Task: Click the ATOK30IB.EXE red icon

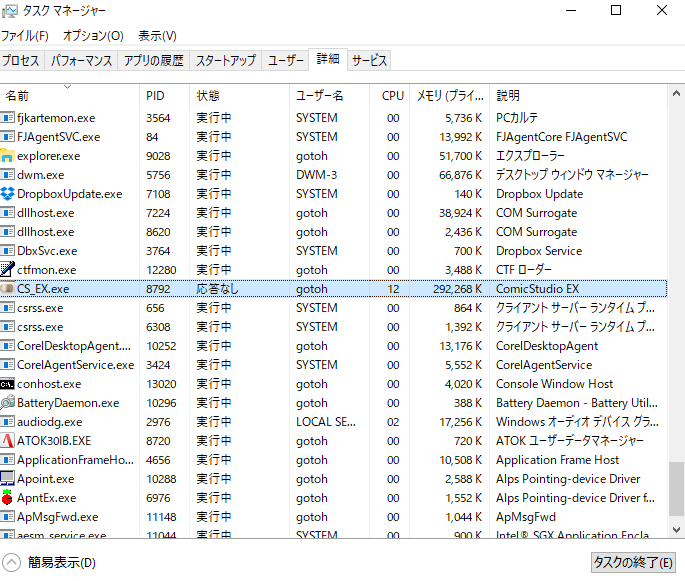Action: click(7, 441)
